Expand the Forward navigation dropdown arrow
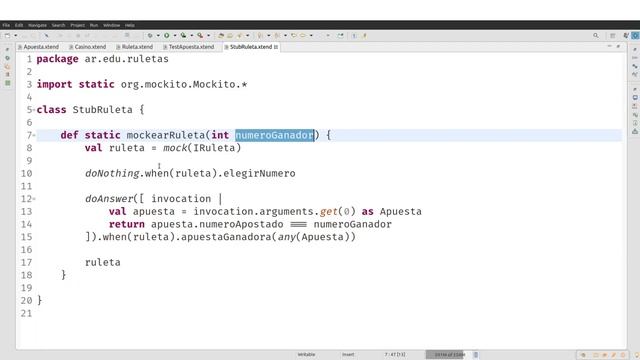The width and height of the screenshot is (640, 360). click(311, 36)
